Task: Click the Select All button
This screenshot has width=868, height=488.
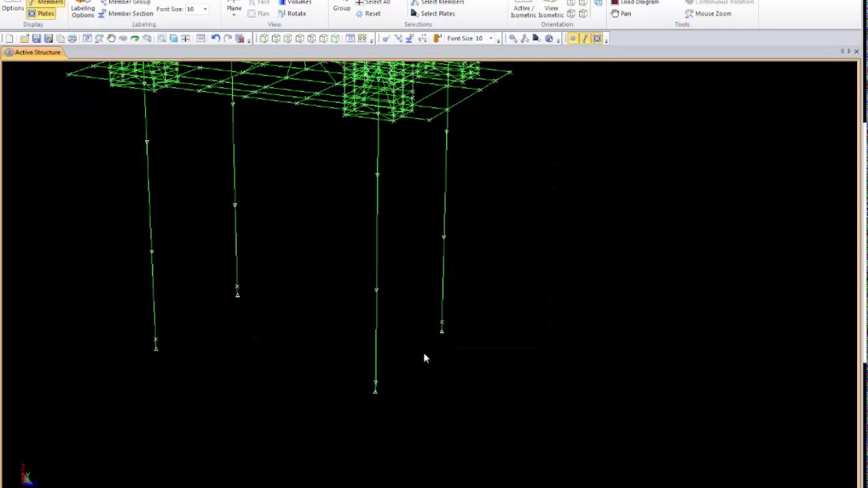Action: 373,3
